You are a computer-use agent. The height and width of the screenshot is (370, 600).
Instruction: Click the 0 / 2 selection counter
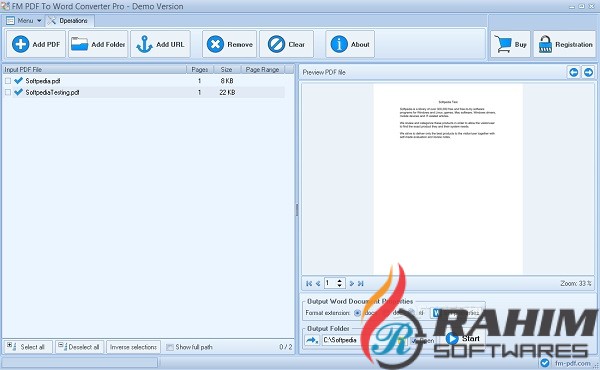pos(286,347)
